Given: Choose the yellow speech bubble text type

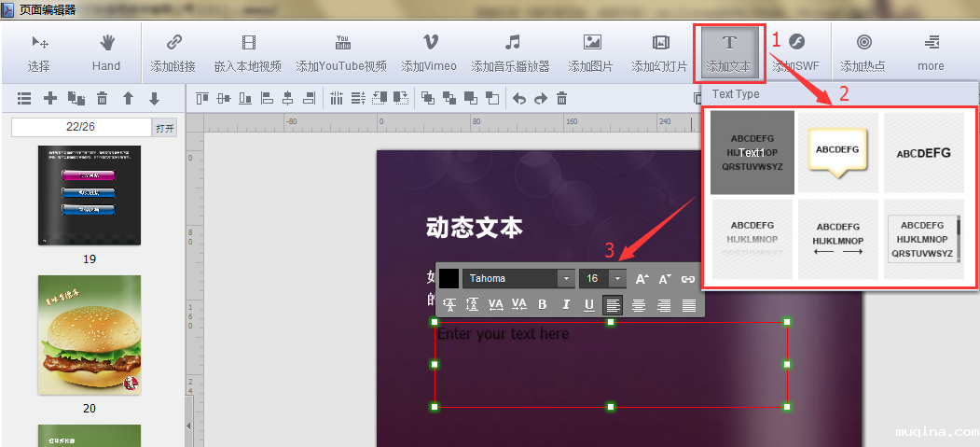Looking at the screenshot, I should [x=839, y=152].
